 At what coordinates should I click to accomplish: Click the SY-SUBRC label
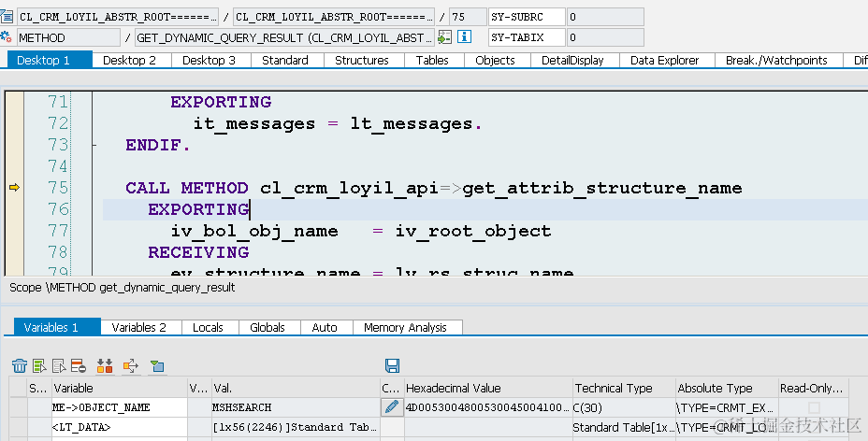(527, 17)
